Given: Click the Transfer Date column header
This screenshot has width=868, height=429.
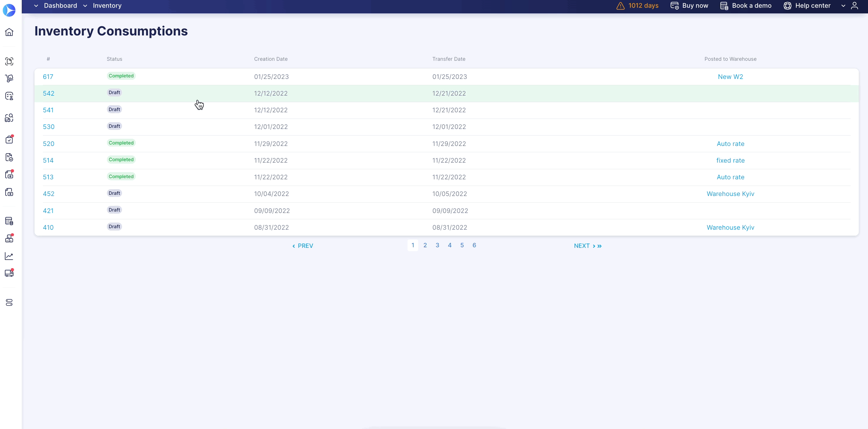Looking at the screenshot, I should [449, 59].
